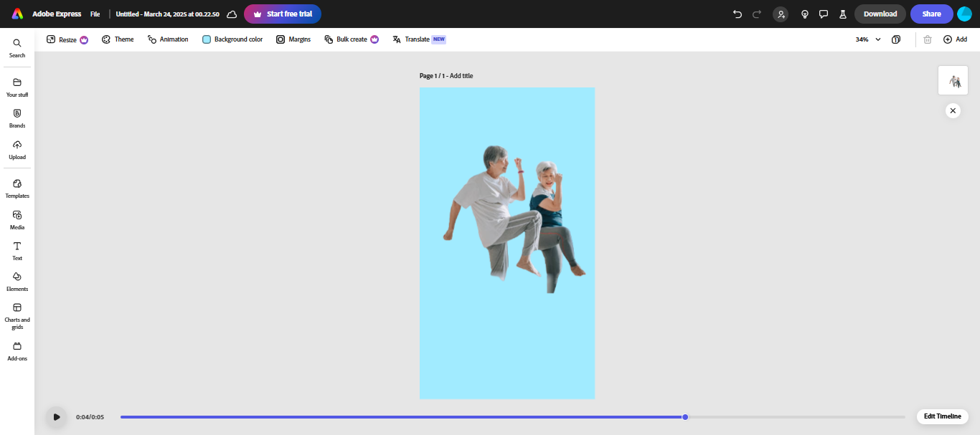980x435 pixels.
Task: Open the Translate feature
Action: click(x=419, y=39)
